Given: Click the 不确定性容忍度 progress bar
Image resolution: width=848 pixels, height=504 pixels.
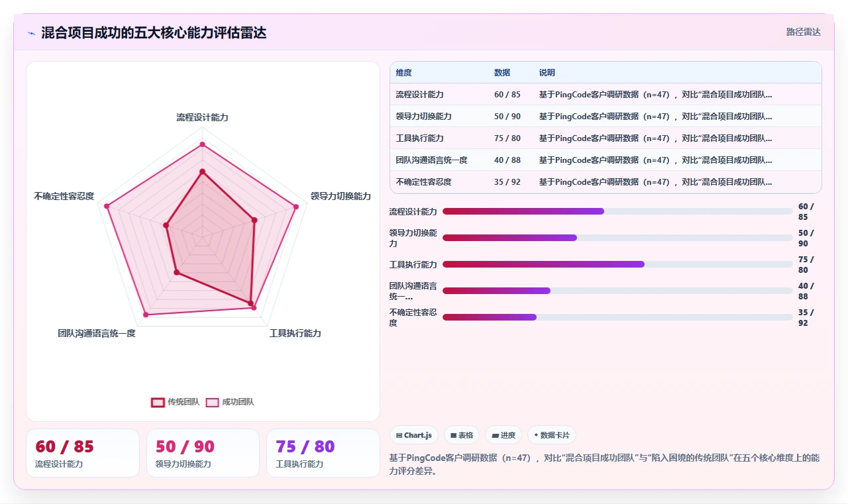Looking at the screenshot, I should [617, 317].
